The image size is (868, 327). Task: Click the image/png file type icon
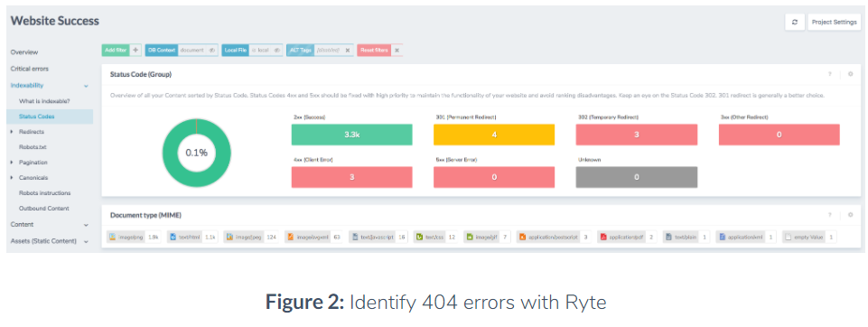[x=112, y=237]
